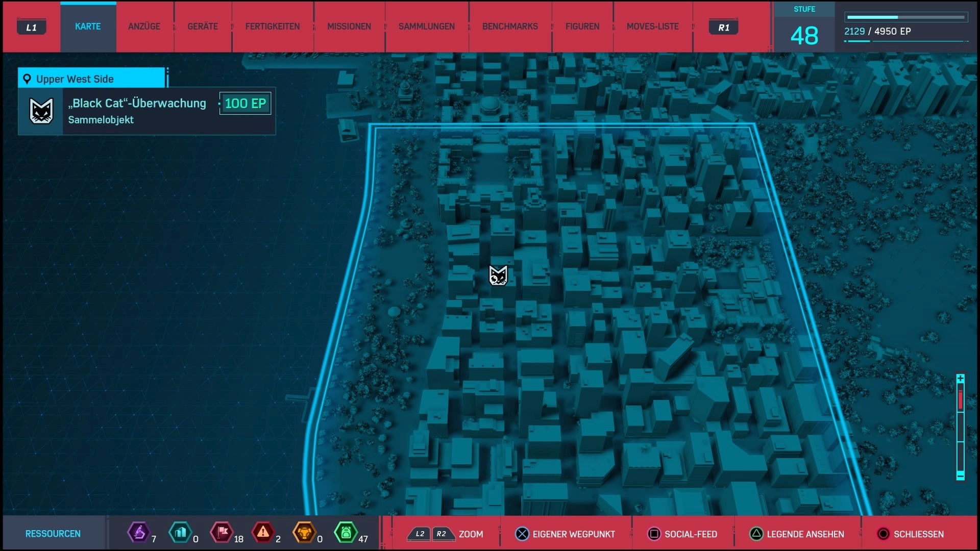Click the Zoom label

coord(471,534)
